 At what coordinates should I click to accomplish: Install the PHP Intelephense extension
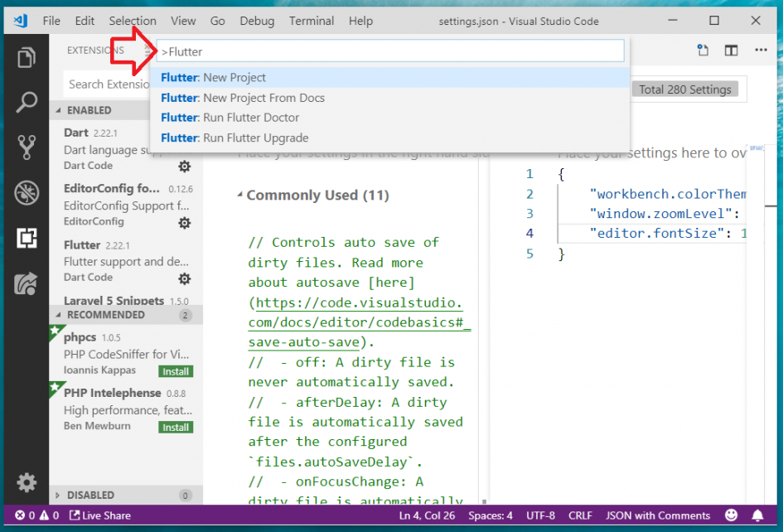(x=176, y=428)
